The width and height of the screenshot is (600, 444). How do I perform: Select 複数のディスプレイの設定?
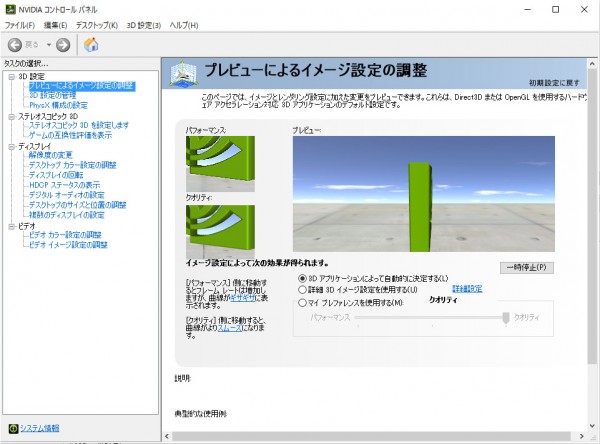point(67,215)
